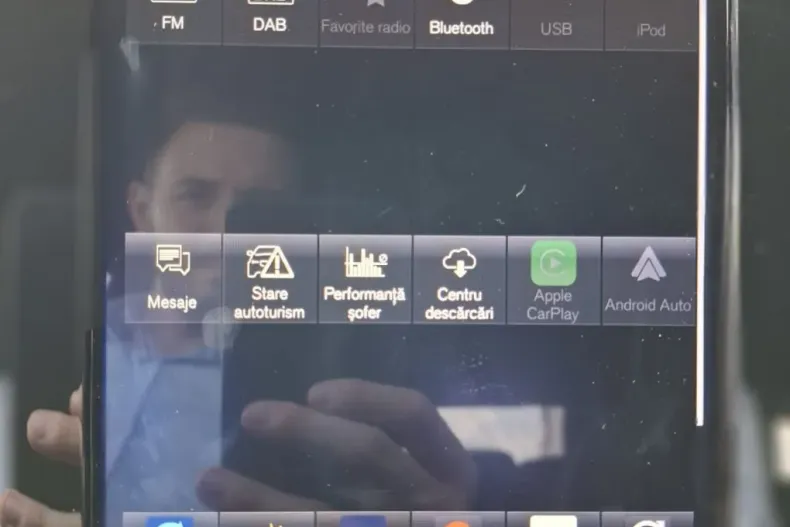
Task: Open the dark-blue icon tile in bottom row
Action: (x=363, y=520)
